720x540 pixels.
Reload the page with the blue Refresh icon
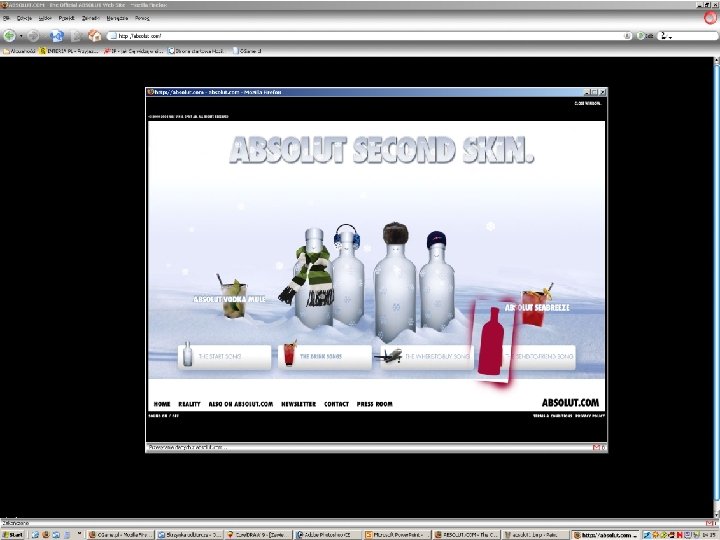57,35
